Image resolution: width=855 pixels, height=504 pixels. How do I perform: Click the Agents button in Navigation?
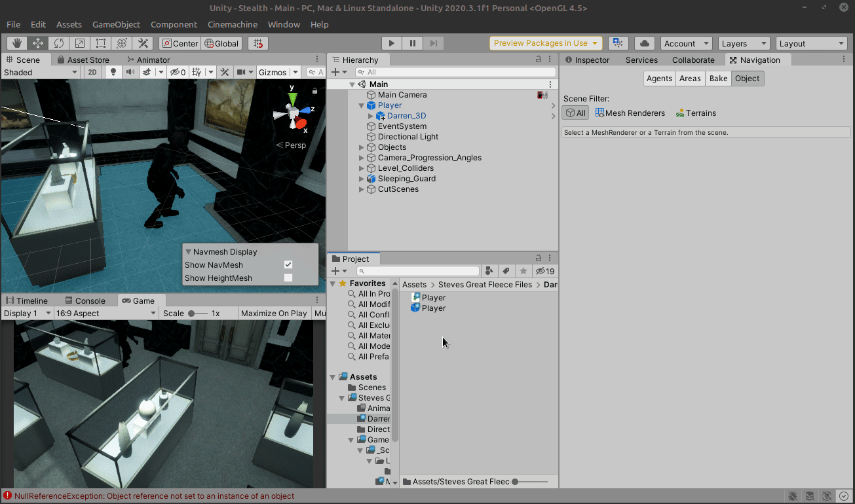point(659,78)
